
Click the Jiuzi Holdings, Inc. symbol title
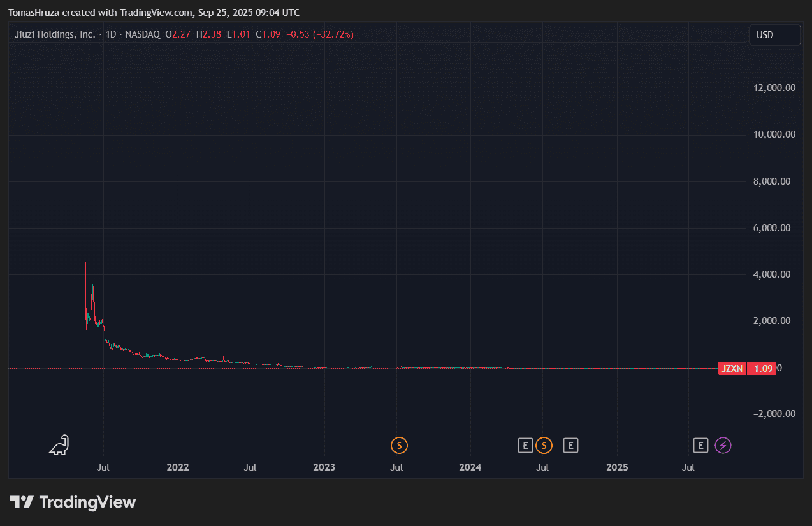55,34
